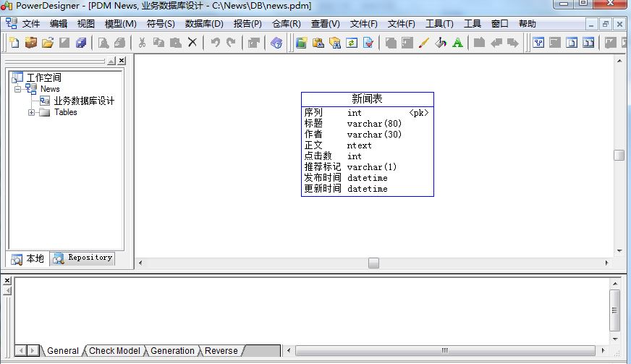Click the 正文 ntext column row

[x=367, y=145]
